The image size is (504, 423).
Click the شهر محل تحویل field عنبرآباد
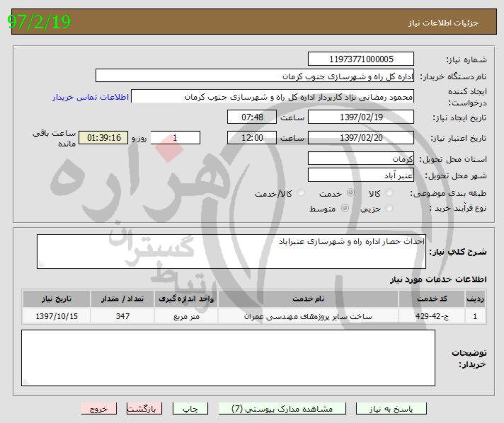(x=360, y=175)
